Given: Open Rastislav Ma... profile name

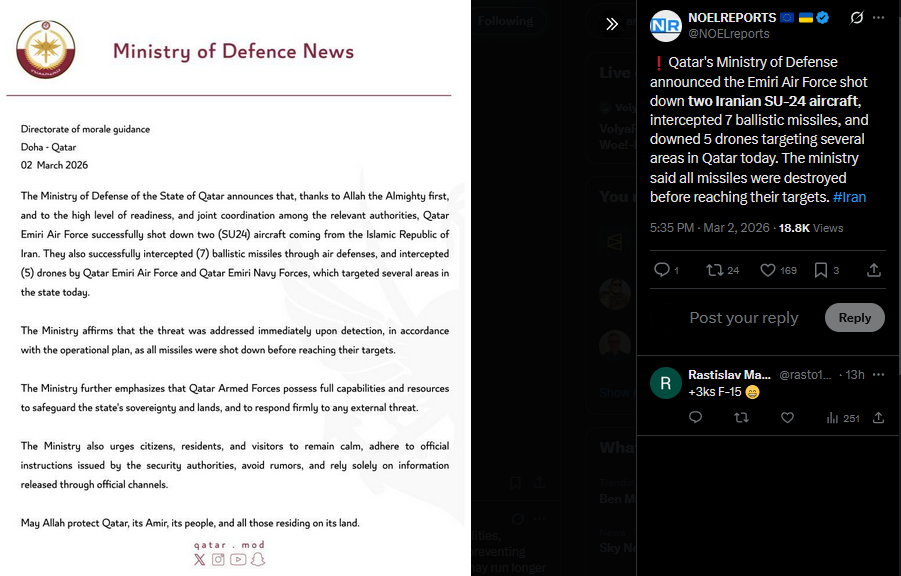Looking at the screenshot, I should [729, 375].
